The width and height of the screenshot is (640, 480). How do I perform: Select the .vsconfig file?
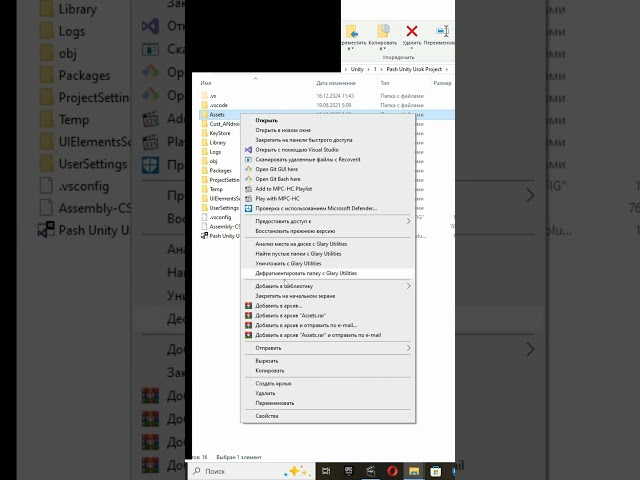pos(216,217)
